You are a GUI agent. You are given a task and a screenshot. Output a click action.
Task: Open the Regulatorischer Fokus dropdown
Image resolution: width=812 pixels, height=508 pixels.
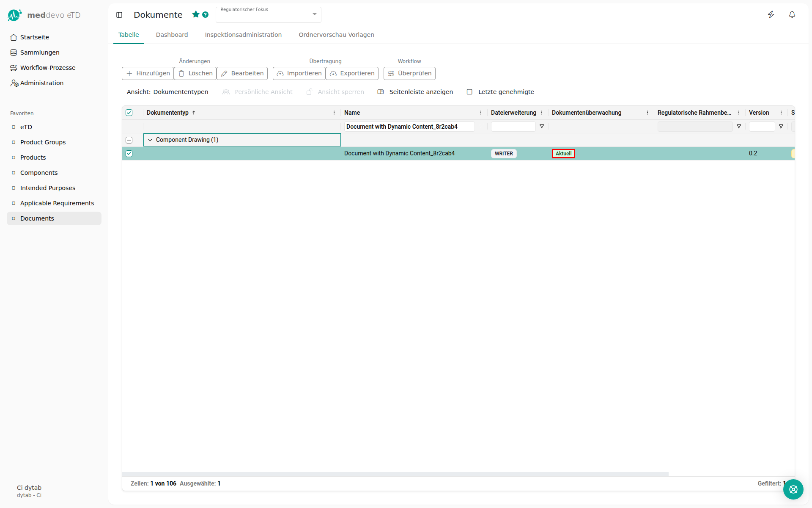tap(314, 14)
